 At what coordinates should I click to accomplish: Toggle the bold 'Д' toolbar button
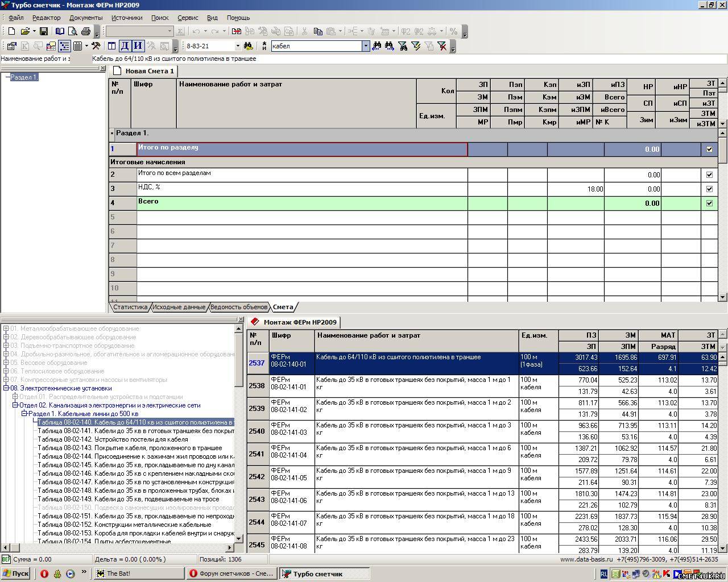pyautogui.click(x=125, y=46)
